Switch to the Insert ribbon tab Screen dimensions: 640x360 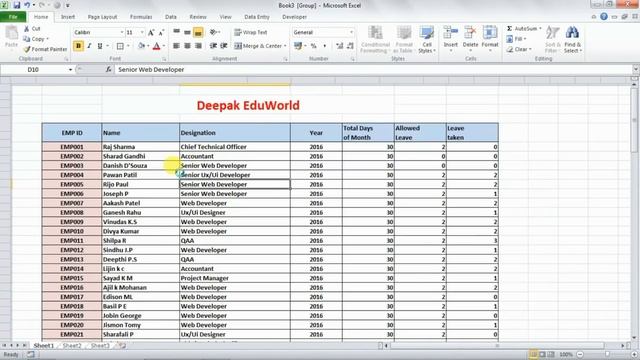coord(68,17)
